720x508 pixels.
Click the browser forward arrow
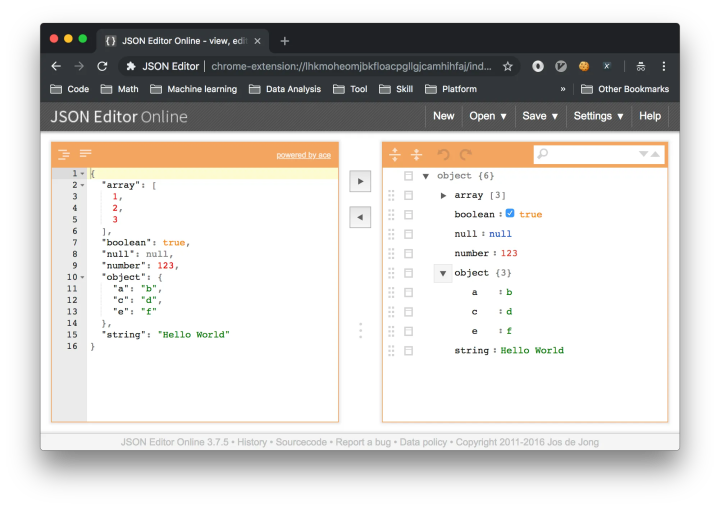click(x=79, y=66)
